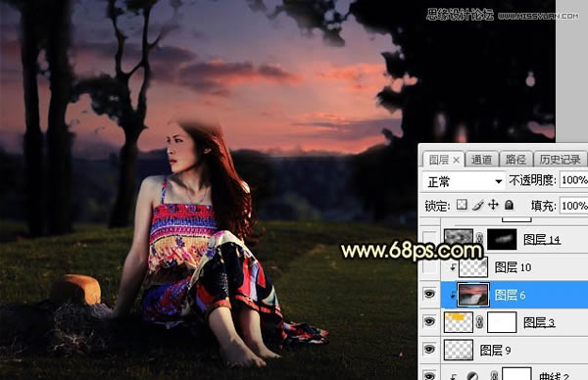Select the 图层 10 layer name
The width and height of the screenshot is (588, 380).
point(513,267)
